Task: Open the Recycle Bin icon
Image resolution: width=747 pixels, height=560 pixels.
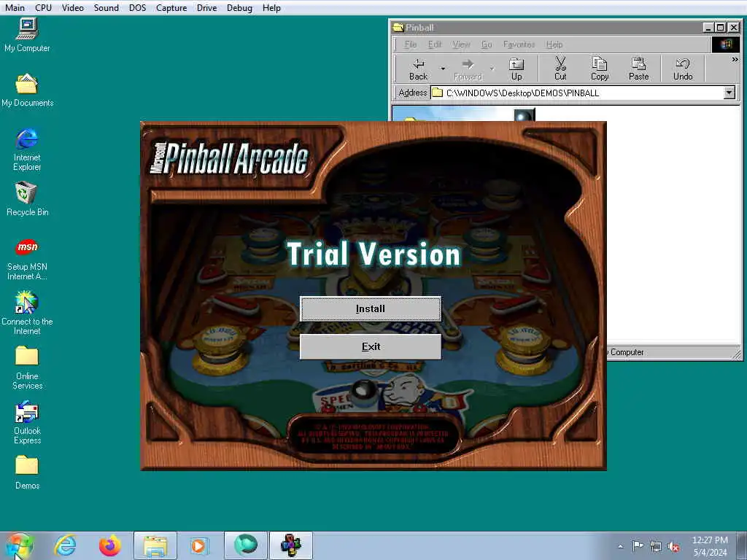Action: [x=27, y=199]
